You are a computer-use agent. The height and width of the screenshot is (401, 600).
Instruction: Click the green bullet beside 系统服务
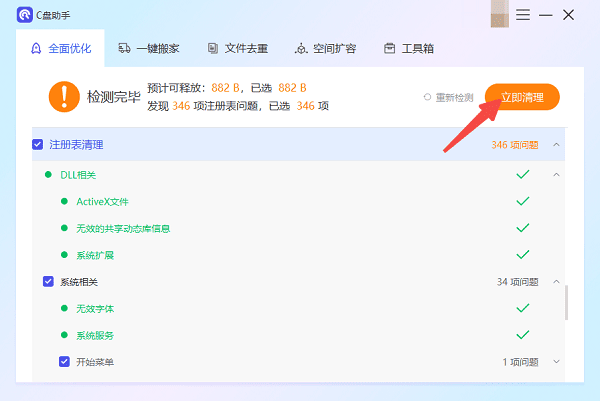click(64, 335)
